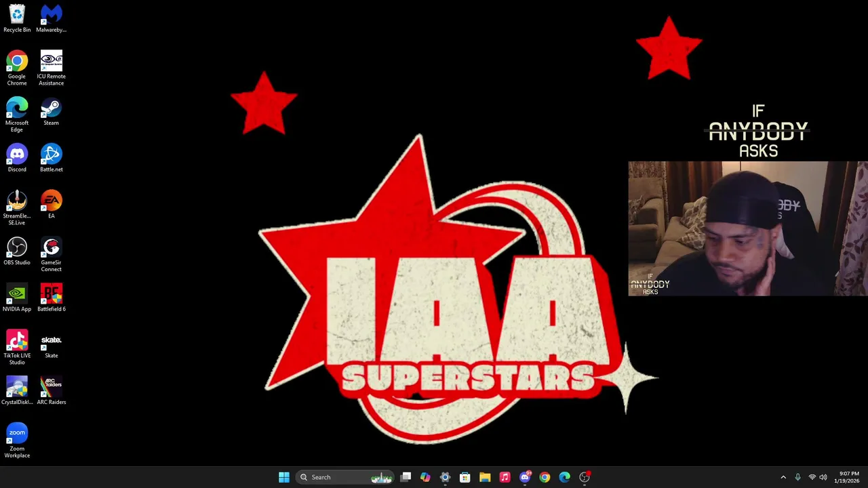Open Chrome from the taskbar
Screen dimensions: 868x488
tap(545, 477)
